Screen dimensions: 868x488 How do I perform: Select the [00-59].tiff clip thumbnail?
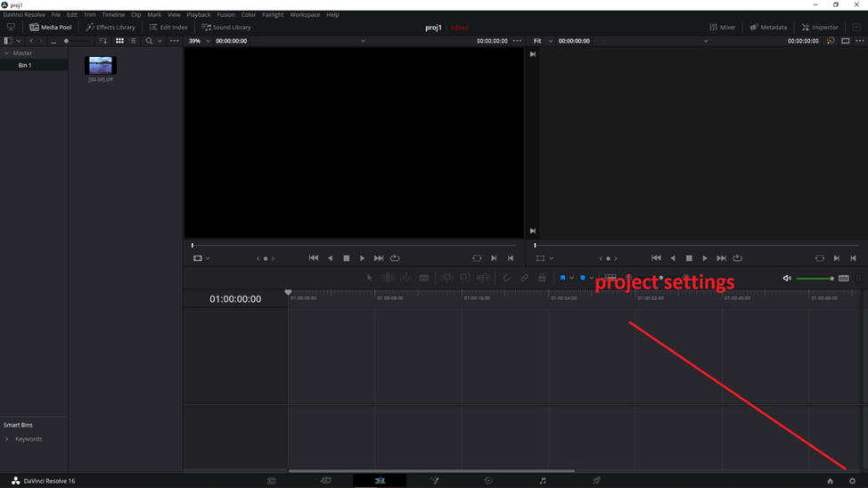pos(100,65)
